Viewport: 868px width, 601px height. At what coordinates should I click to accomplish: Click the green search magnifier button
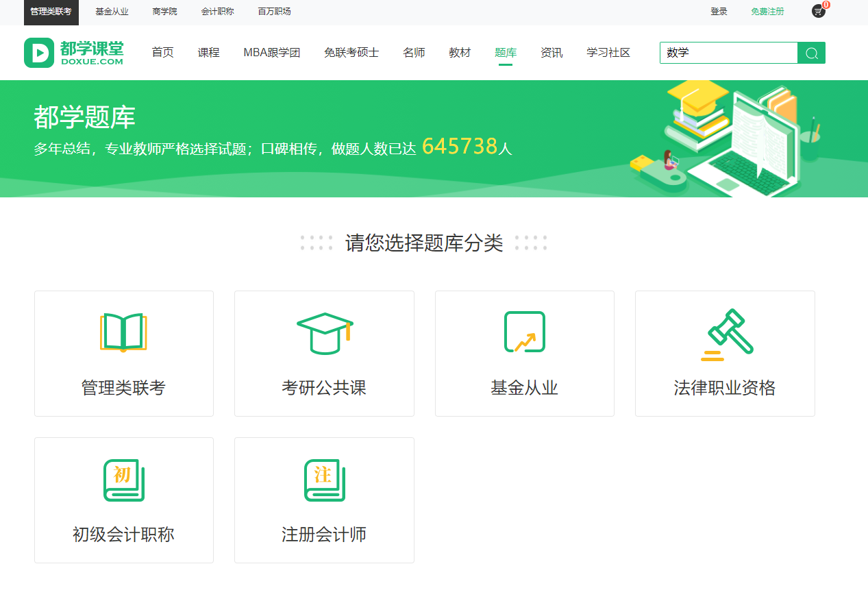point(812,53)
